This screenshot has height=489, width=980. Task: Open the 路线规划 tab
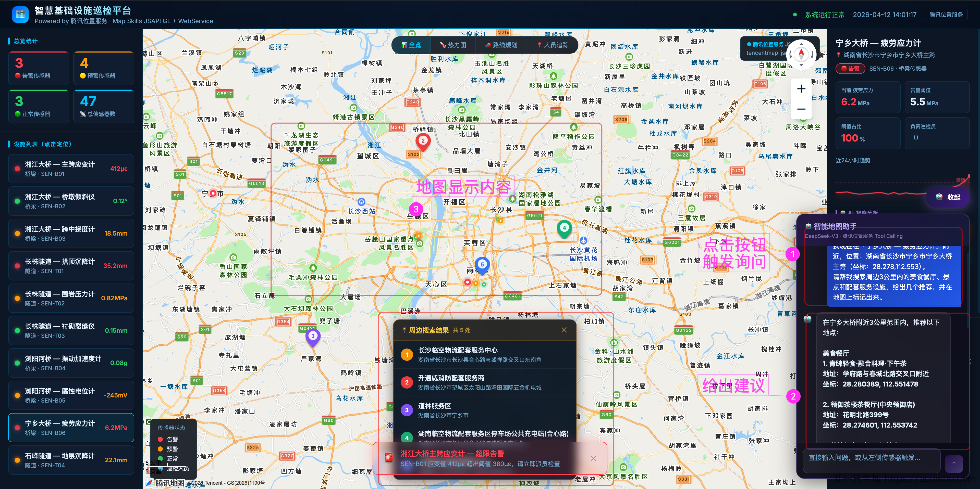point(501,45)
